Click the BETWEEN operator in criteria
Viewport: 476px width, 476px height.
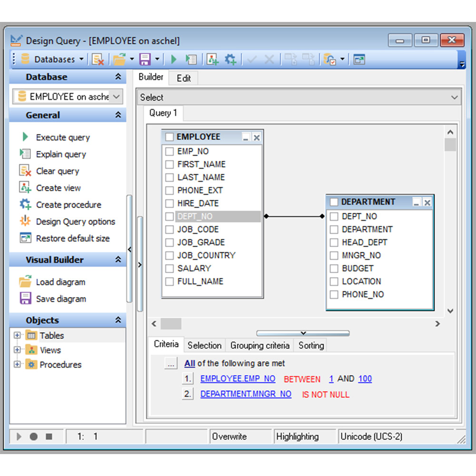(x=302, y=379)
